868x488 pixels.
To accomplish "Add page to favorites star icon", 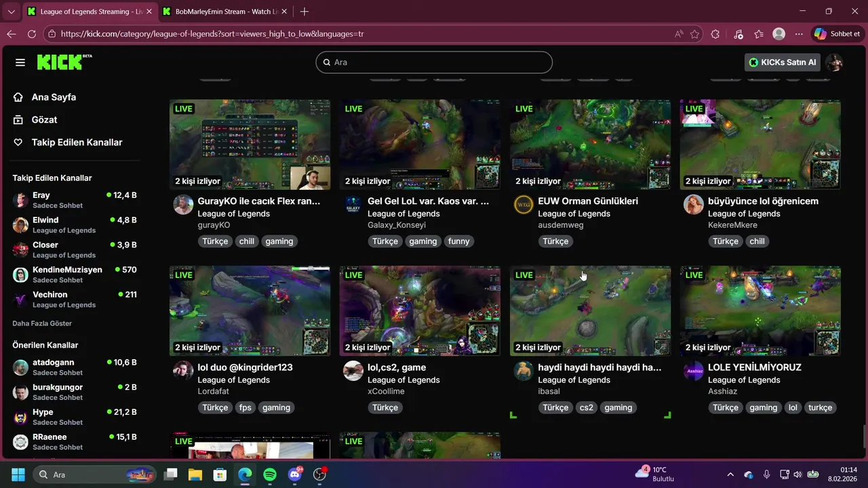I will tap(695, 34).
